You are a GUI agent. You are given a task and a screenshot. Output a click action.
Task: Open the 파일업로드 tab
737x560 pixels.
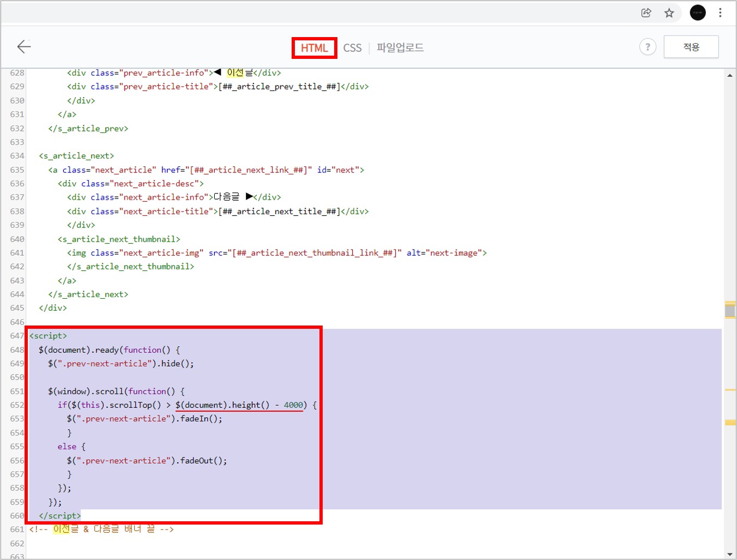400,47
